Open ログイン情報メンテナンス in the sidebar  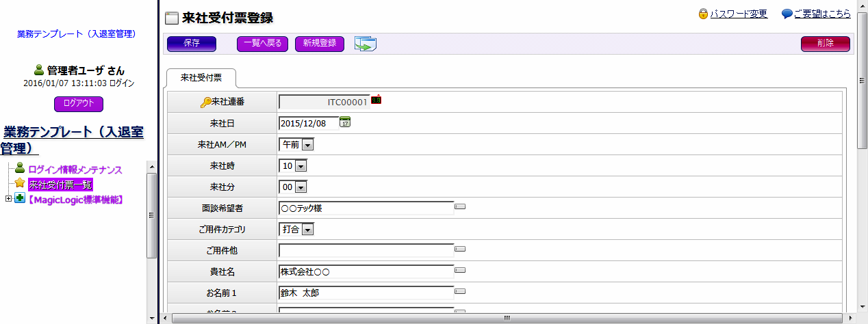tap(75, 170)
